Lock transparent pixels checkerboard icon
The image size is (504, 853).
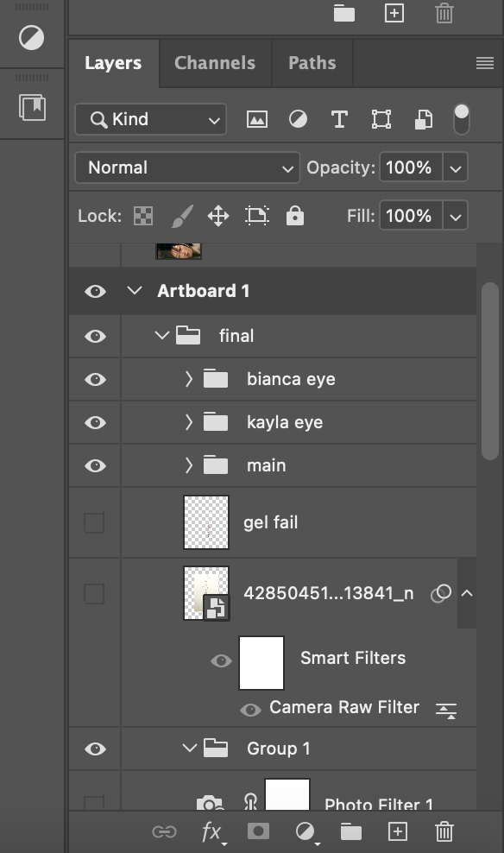coord(143,216)
